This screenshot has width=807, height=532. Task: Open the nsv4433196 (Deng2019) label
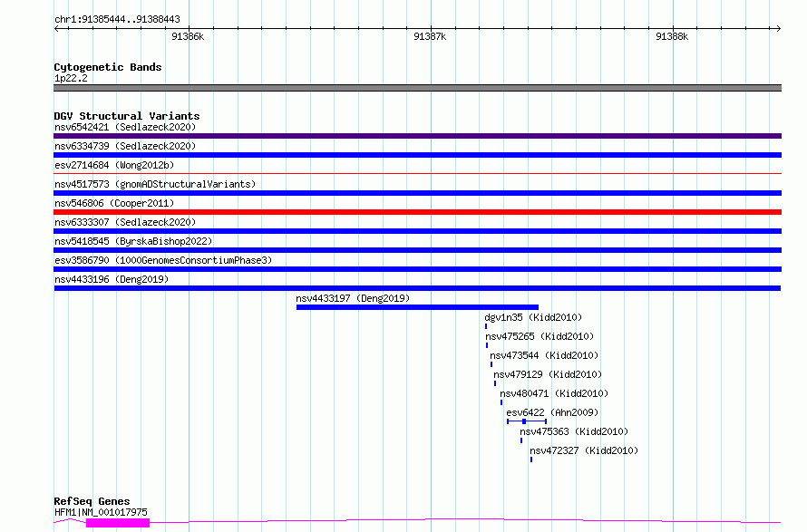pos(112,279)
